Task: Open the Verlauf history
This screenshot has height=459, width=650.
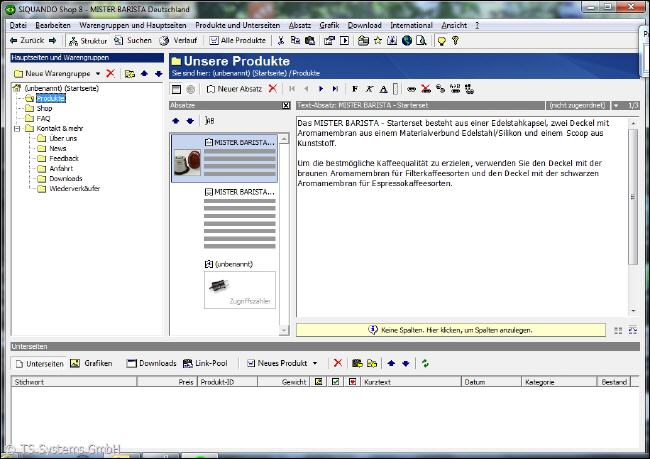Action: pos(178,41)
